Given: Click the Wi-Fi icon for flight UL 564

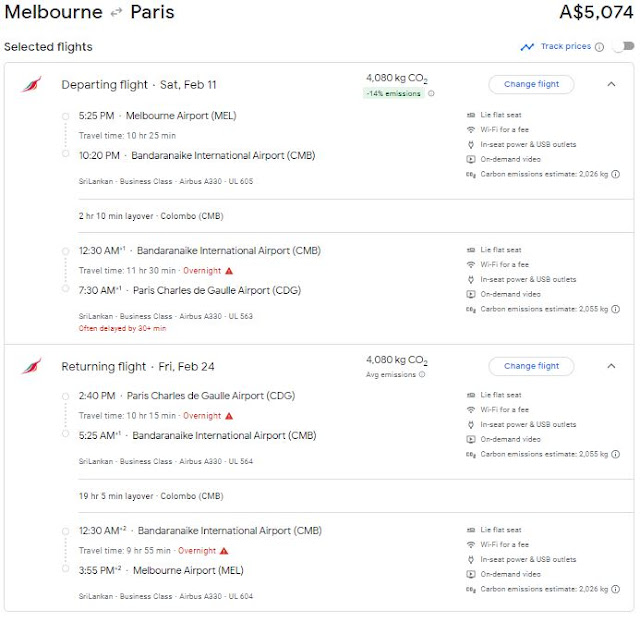Looking at the screenshot, I should click(x=471, y=410).
